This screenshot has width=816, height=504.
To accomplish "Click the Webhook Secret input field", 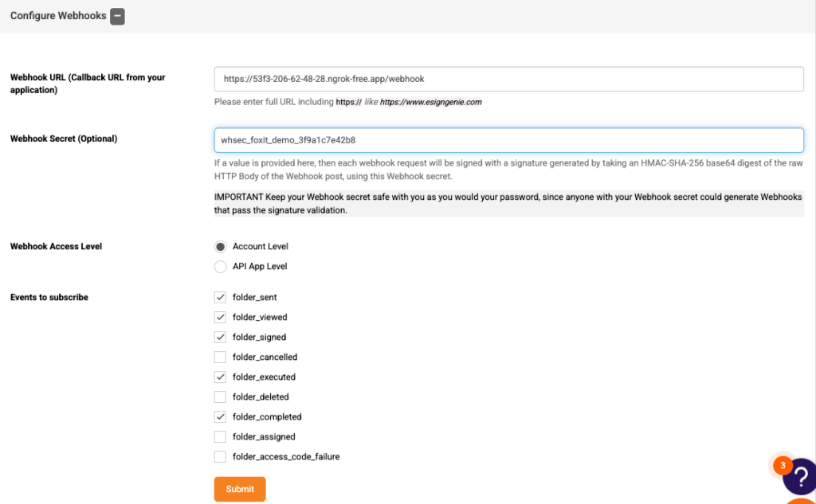I will [x=508, y=140].
